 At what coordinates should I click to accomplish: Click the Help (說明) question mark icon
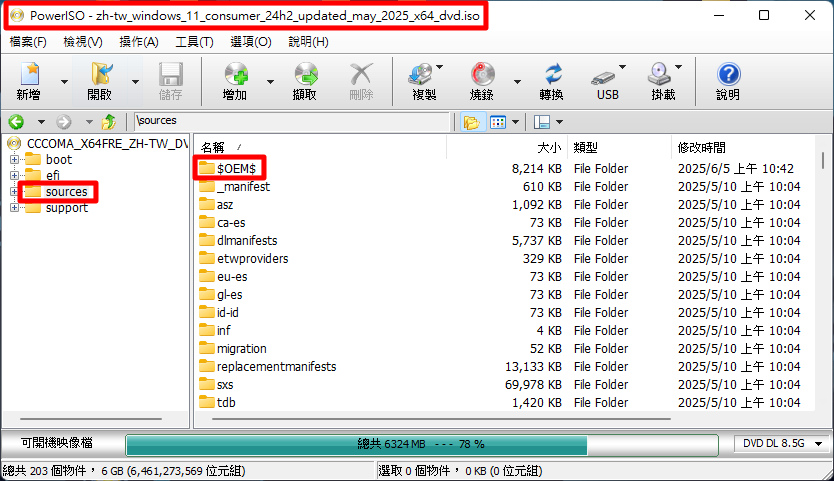[x=728, y=74]
